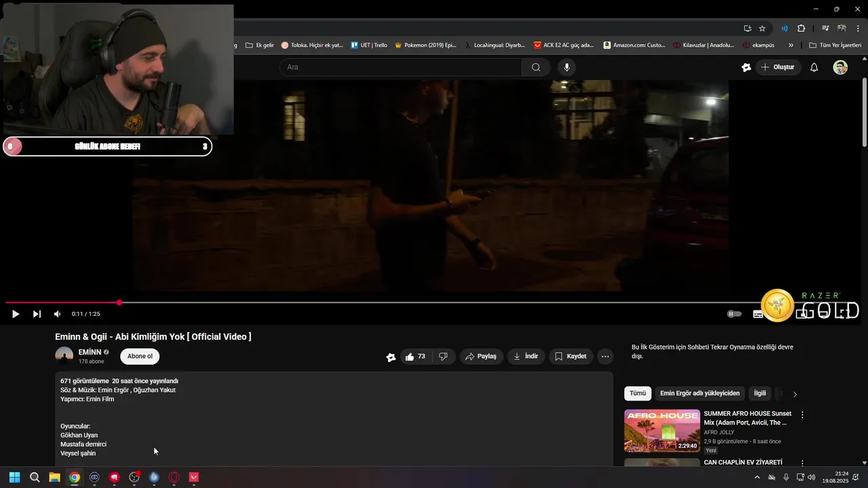Select the Tümü filter chip
The image size is (868, 488).
coord(637,393)
